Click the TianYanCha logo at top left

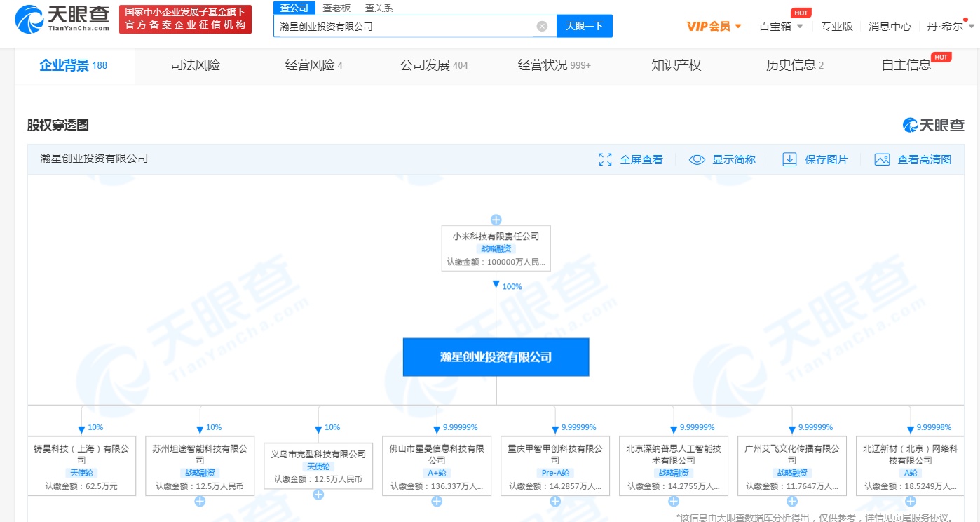coord(62,19)
